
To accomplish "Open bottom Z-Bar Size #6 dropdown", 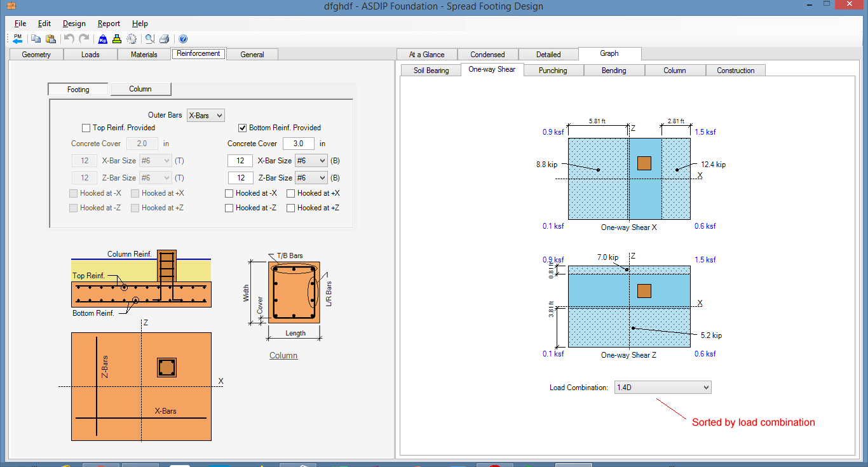I will click(x=311, y=178).
